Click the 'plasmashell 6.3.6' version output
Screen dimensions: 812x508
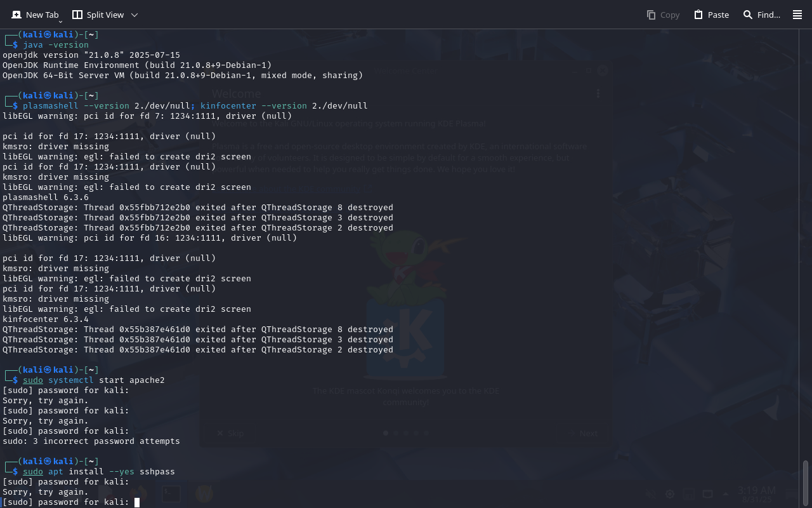(x=46, y=197)
